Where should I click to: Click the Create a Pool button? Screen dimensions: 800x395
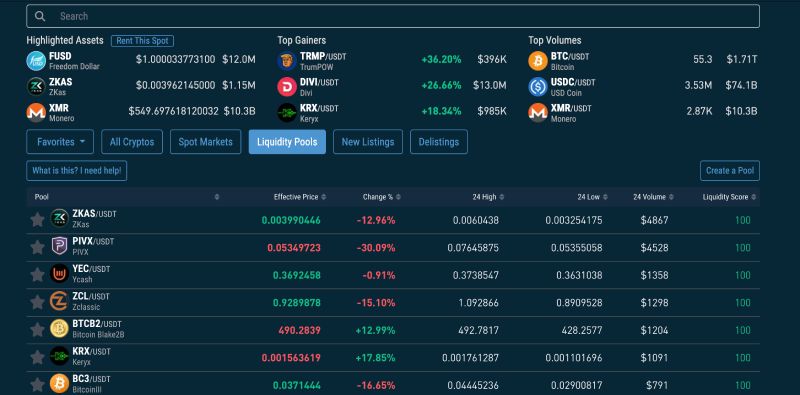tap(730, 170)
